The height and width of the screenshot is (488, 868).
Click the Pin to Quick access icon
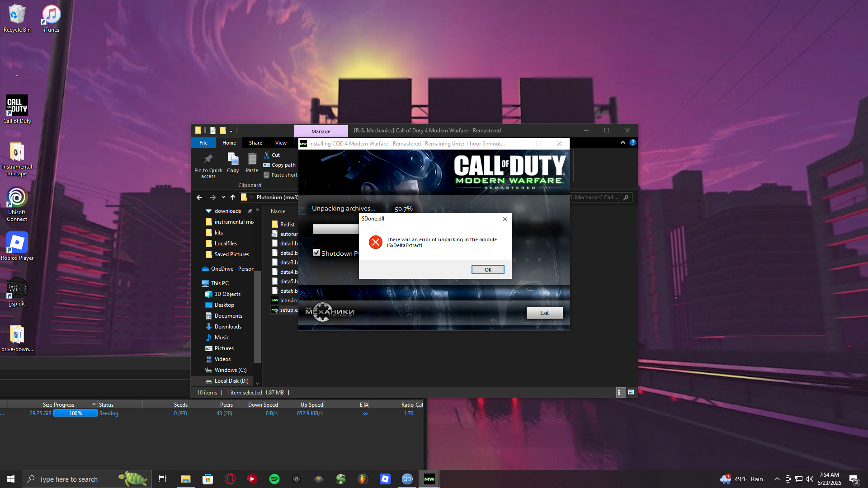(208, 159)
